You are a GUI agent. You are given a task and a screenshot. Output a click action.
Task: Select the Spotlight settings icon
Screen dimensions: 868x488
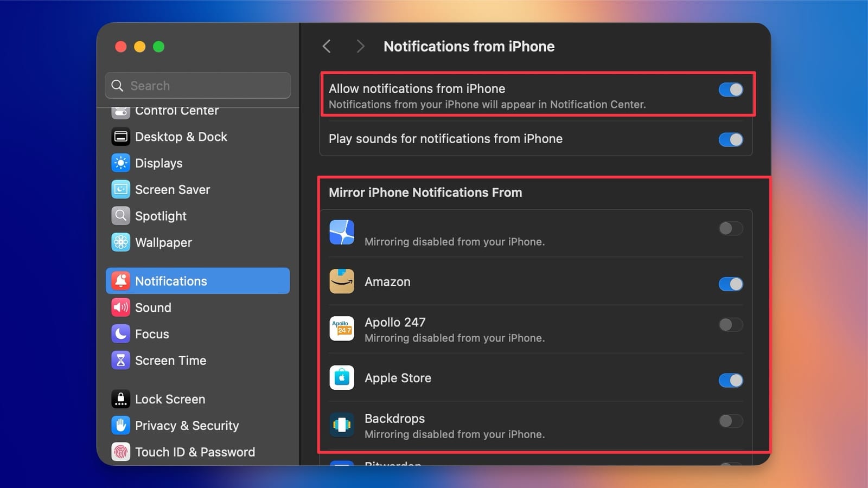121,216
